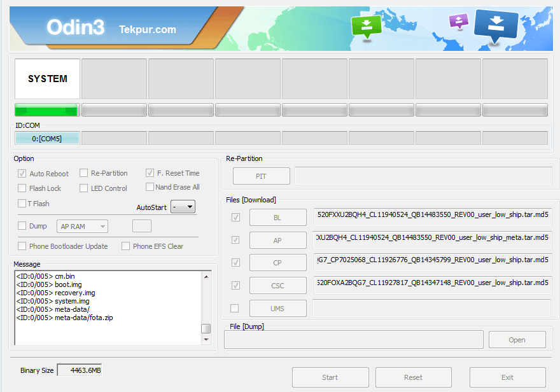Click the AP file button
Screen dimensions: 560x392
(278, 241)
